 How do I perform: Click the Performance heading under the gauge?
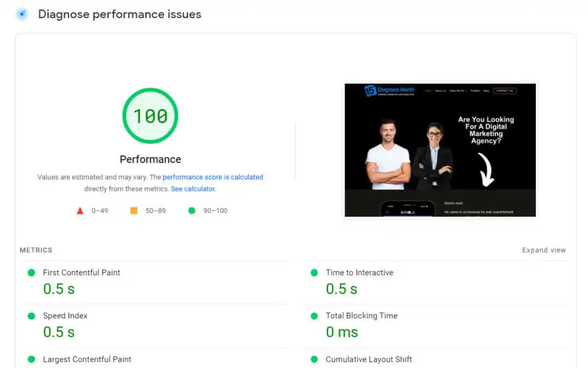pyautogui.click(x=150, y=159)
